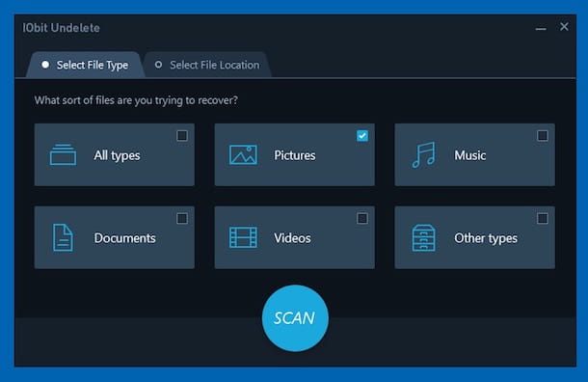Image resolution: width=588 pixels, height=382 pixels.
Task: Toggle the Videos checkbox
Action: [362, 218]
